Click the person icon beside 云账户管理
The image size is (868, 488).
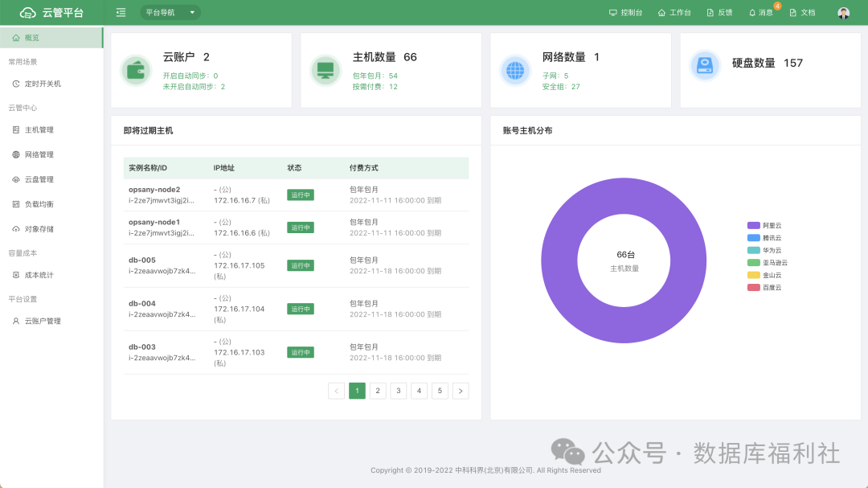16,321
